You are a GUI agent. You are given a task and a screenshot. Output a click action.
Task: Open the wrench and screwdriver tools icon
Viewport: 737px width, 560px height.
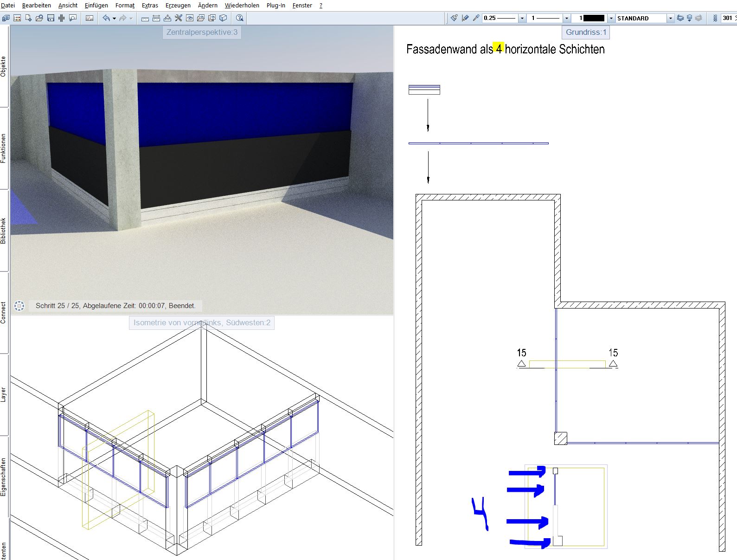click(179, 18)
